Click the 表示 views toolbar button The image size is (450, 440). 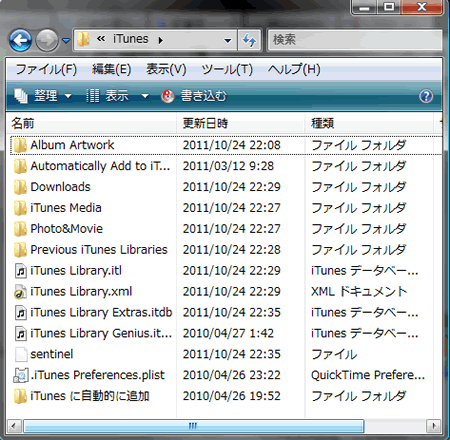pyautogui.click(x=107, y=96)
